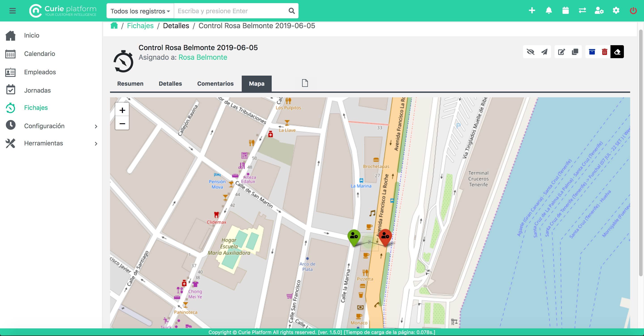Click the paper plane send icon
The height and width of the screenshot is (336, 644).
coord(544,52)
